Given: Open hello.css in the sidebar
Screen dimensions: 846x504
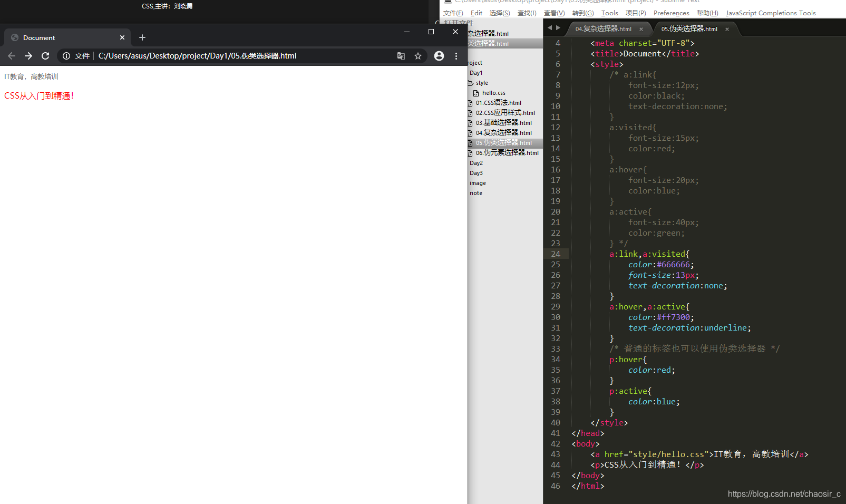Looking at the screenshot, I should [493, 93].
